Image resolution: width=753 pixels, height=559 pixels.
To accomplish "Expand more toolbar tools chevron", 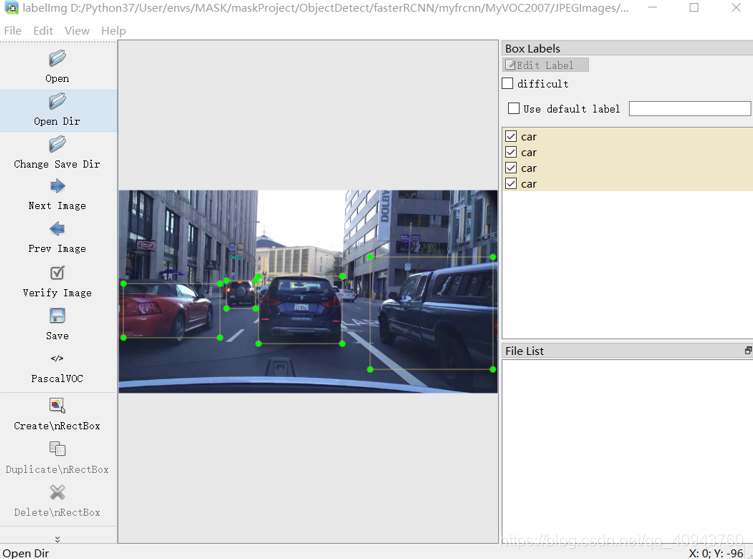I will click(x=57, y=539).
